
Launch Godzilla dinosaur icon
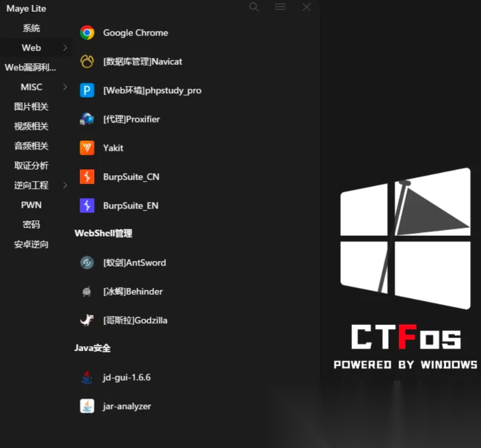pyautogui.click(x=87, y=320)
